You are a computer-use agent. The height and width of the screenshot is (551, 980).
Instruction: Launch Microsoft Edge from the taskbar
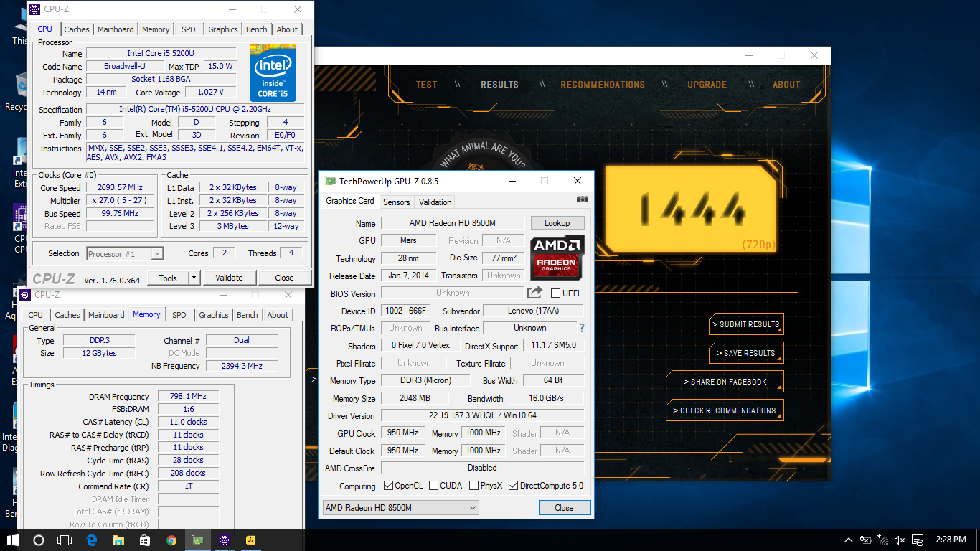click(92, 540)
